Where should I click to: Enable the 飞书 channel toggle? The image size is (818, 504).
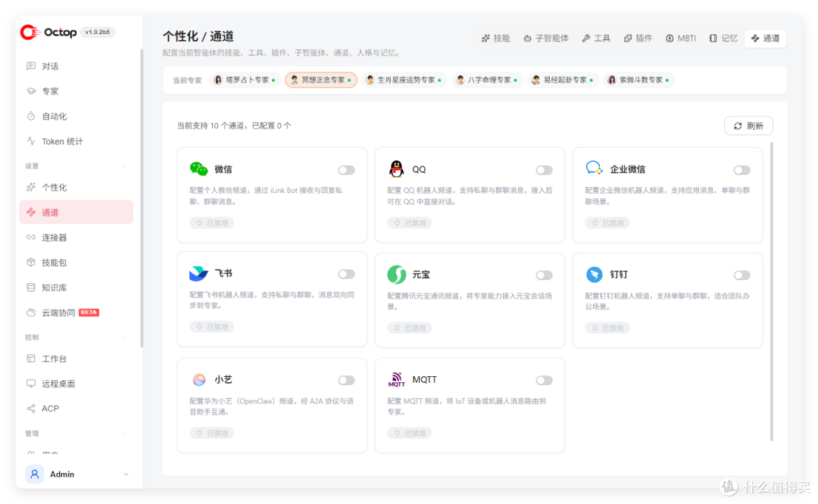[x=346, y=274]
